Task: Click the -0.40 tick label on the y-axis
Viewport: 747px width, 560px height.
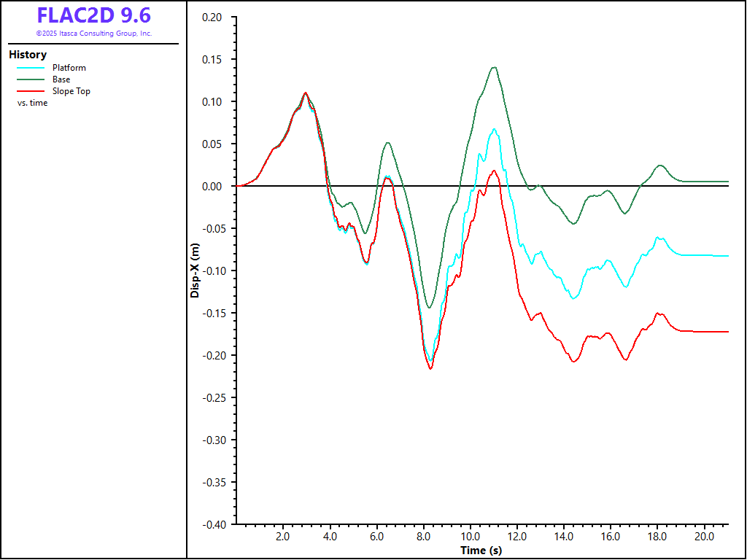Action: pos(213,524)
